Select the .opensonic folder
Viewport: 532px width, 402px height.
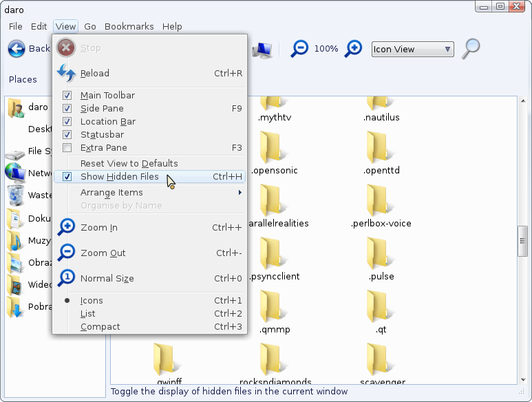(274, 154)
